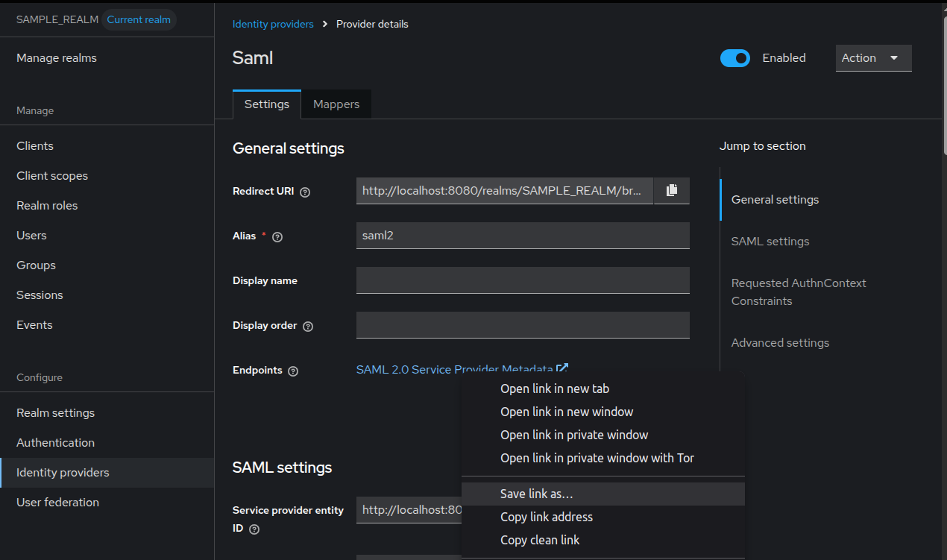
Task: Open help tooltip for Alias field
Action: click(277, 236)
